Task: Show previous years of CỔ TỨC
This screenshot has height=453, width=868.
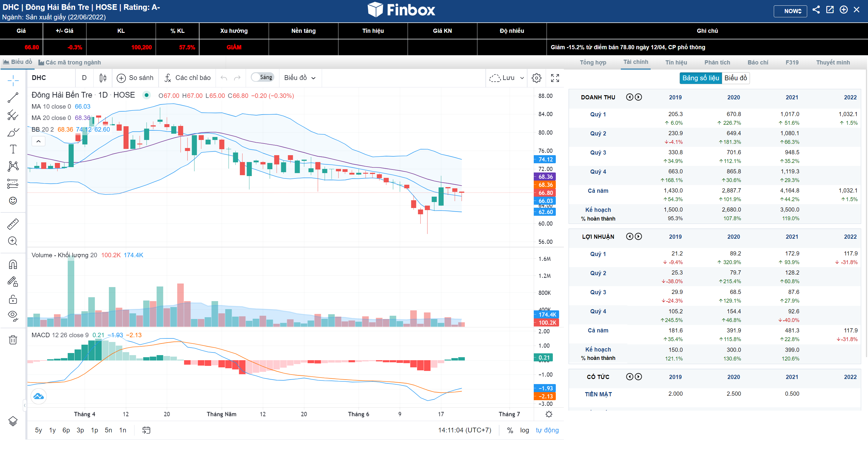Action: click(x=629, y=377)
